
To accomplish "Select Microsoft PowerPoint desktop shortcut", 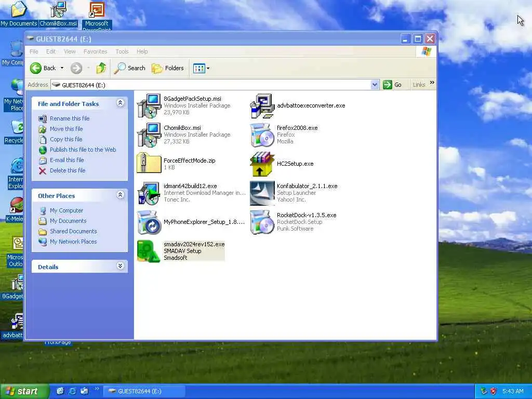I will (x=97, y=16).
